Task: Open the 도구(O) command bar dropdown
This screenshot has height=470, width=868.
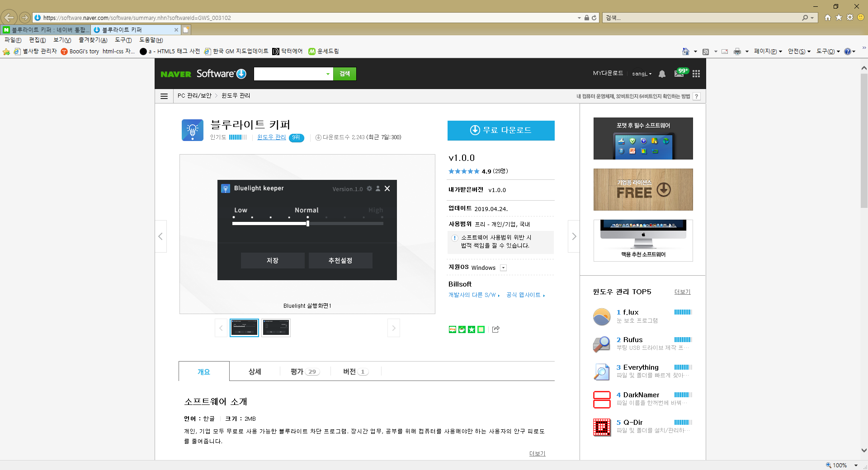Action: pyautogui.click(x=828, y=52)
